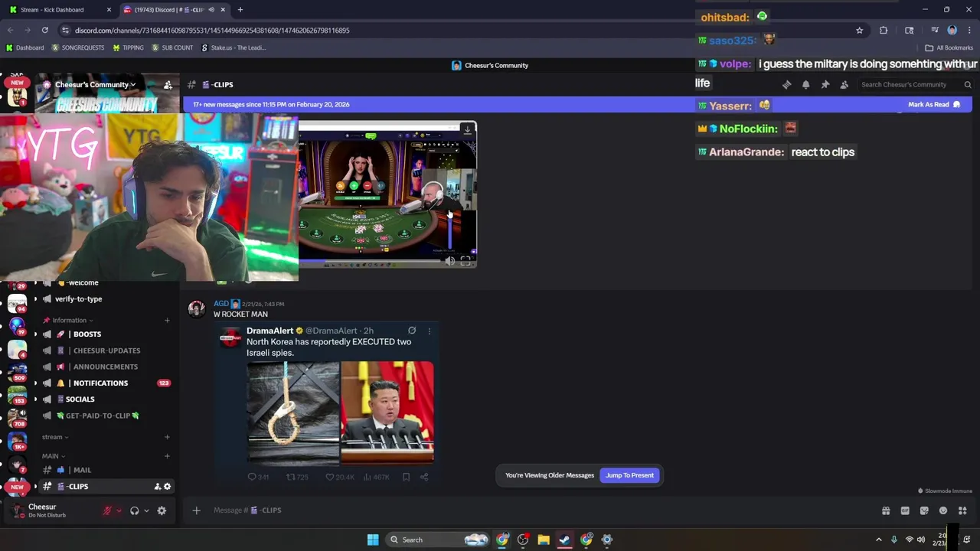Viewport: 980px width, 551px height.
Task: Open the noose image in DramaAlert tweet
Action: (292, 413)
